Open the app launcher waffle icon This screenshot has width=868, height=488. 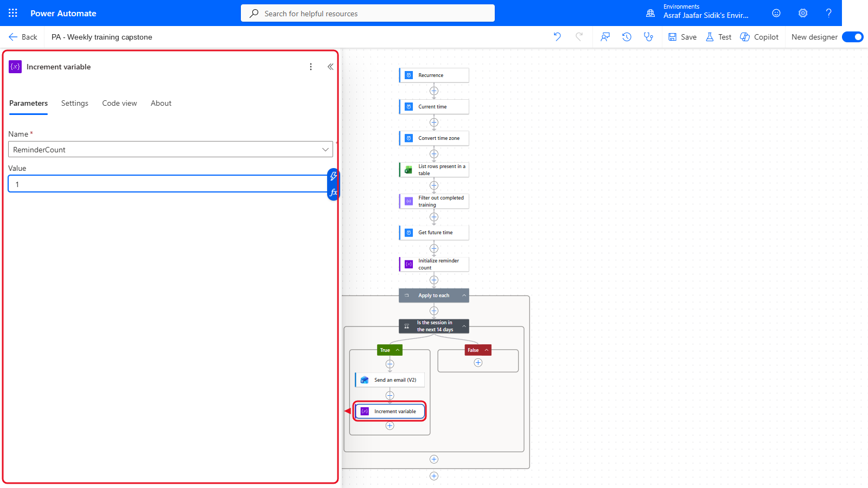click(x=13, y=13)
